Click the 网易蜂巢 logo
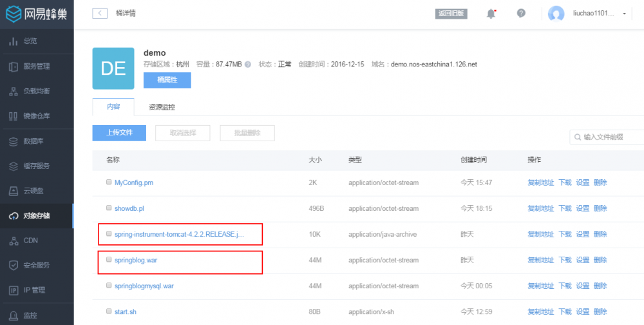644x325 pixels. tap(37, 14)
